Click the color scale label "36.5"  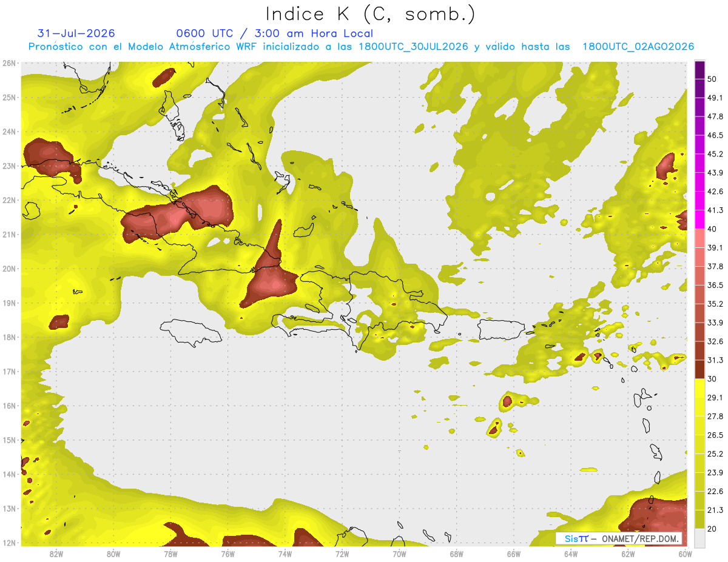(x=715, y=285)
